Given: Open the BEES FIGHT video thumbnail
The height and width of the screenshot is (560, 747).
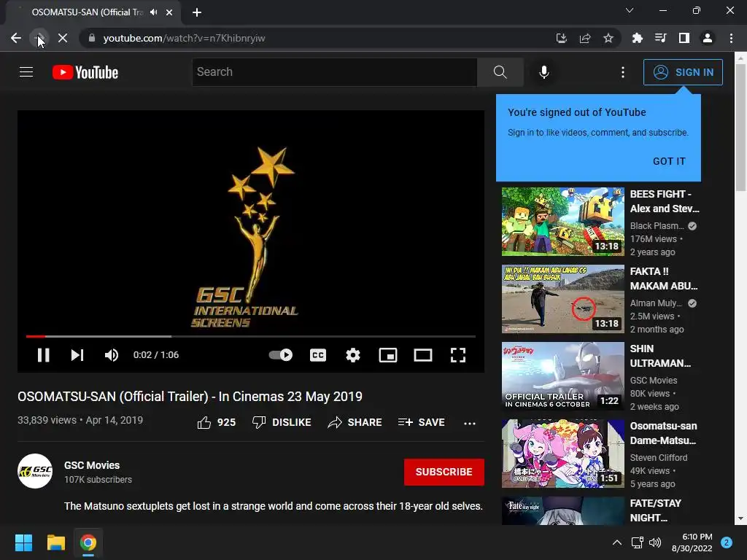Looking at the screenshot, I should (x=562, y=222).
